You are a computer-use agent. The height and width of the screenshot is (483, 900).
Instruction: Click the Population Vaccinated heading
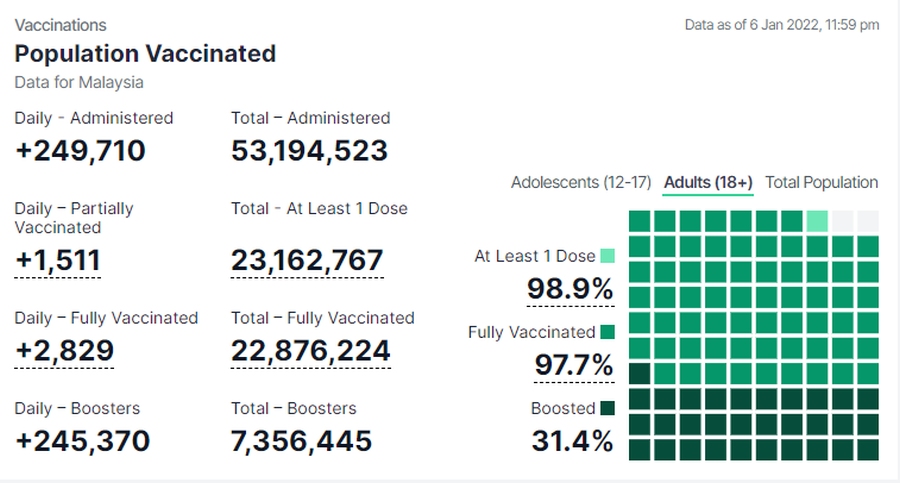tap(145, 53)
